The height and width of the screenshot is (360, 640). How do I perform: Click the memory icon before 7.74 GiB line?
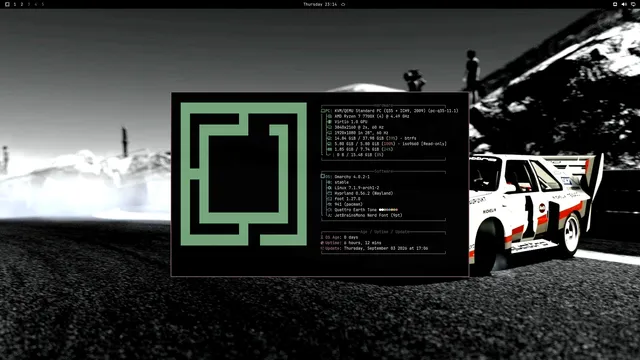[329, 149]
